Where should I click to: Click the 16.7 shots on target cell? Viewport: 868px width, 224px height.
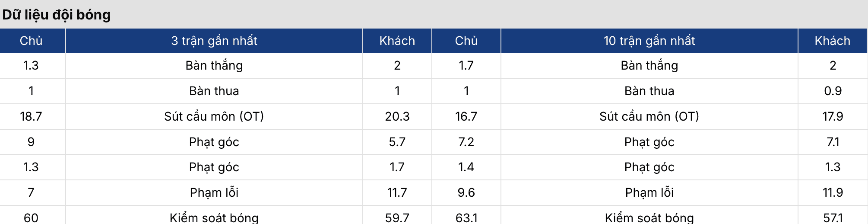point(466,116)
